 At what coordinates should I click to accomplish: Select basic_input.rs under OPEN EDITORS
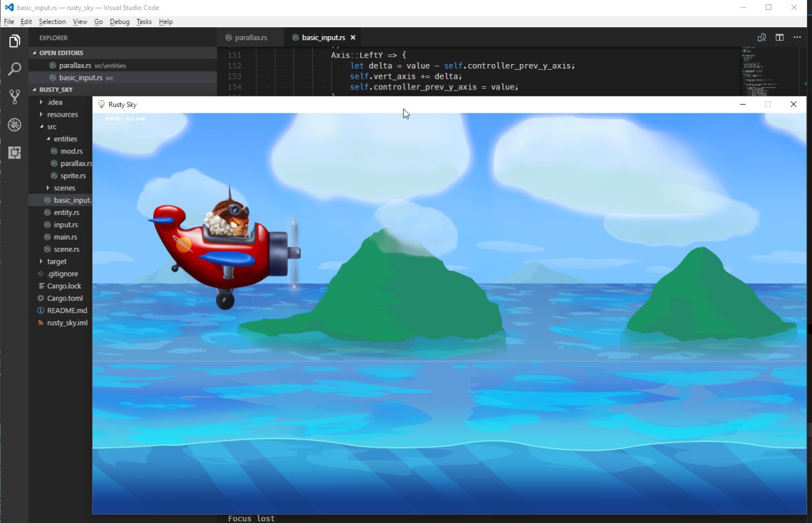[122, 78]
